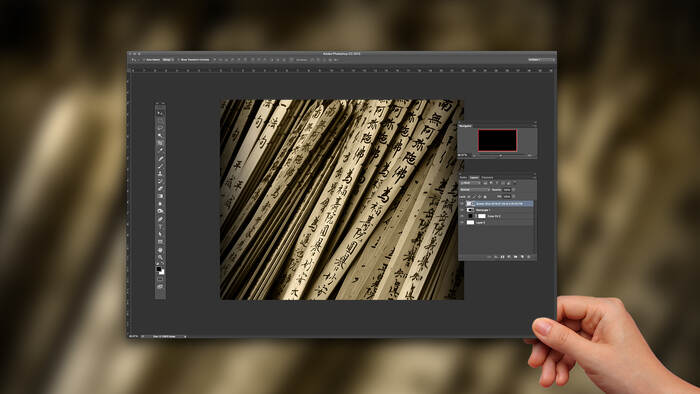Click the Navigator panel tab

point(465,126)
